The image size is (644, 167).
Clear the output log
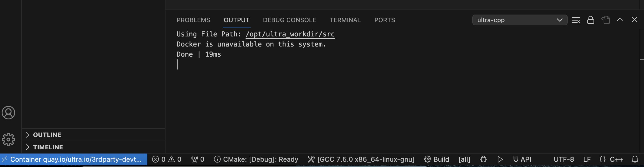click(x=576, y=20)
